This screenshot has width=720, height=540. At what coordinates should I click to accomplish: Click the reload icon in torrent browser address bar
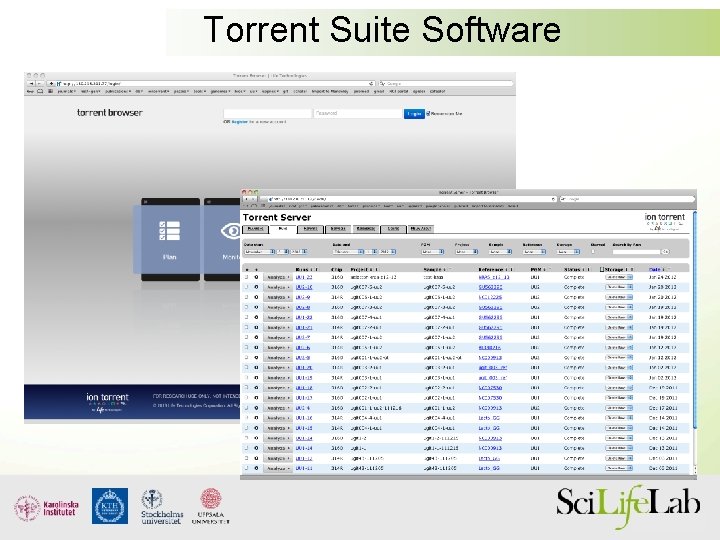(371, 84)
